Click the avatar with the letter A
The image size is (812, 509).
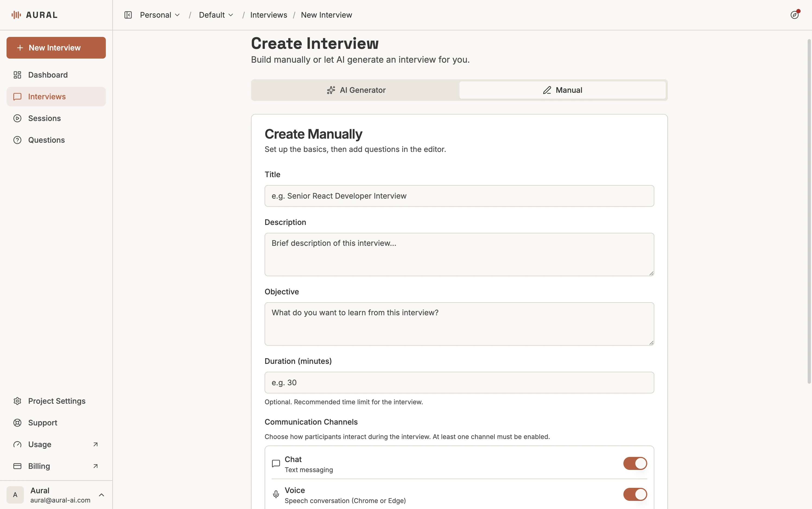tap(15, 495)
